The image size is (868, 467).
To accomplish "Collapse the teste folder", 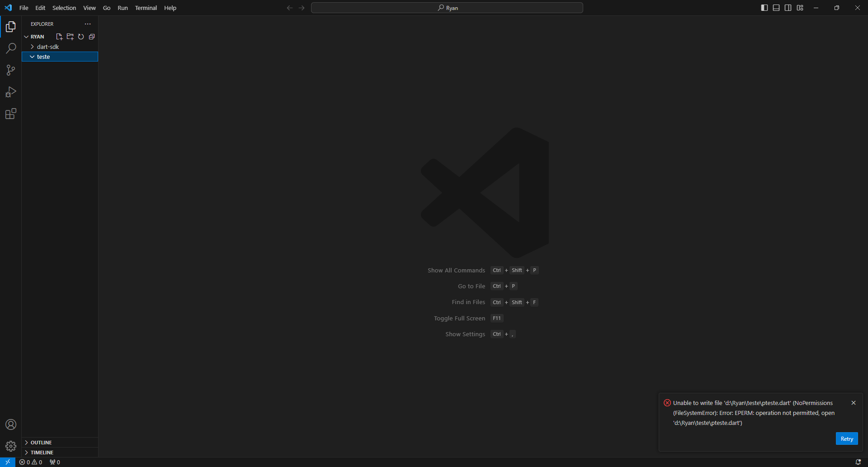I will pyautogui.click(x=60, y=57).
